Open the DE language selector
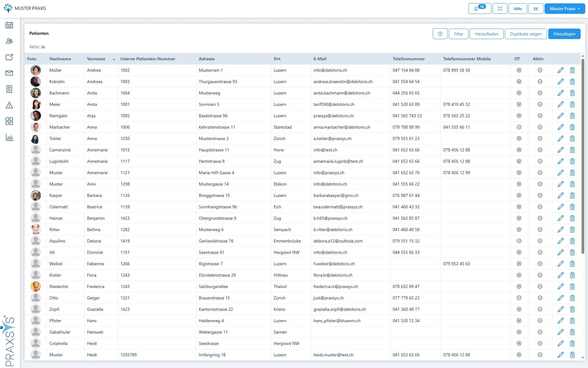The image size is (588, 368). point(536,9)
